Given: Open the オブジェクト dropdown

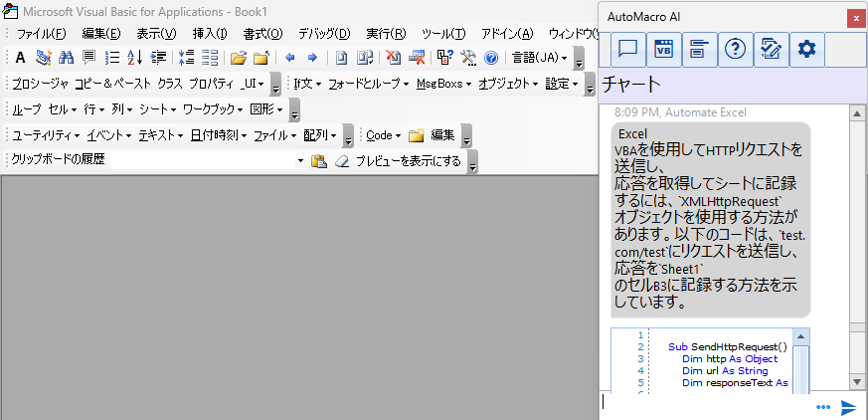Looking at the screenshot, I should tap(508, 84).
